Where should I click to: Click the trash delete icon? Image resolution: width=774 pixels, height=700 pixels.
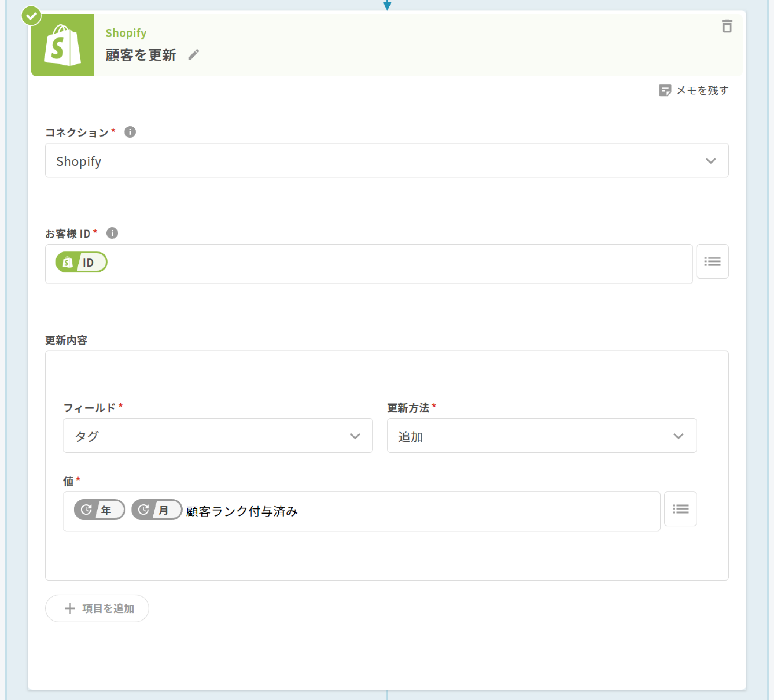(727, 27)
